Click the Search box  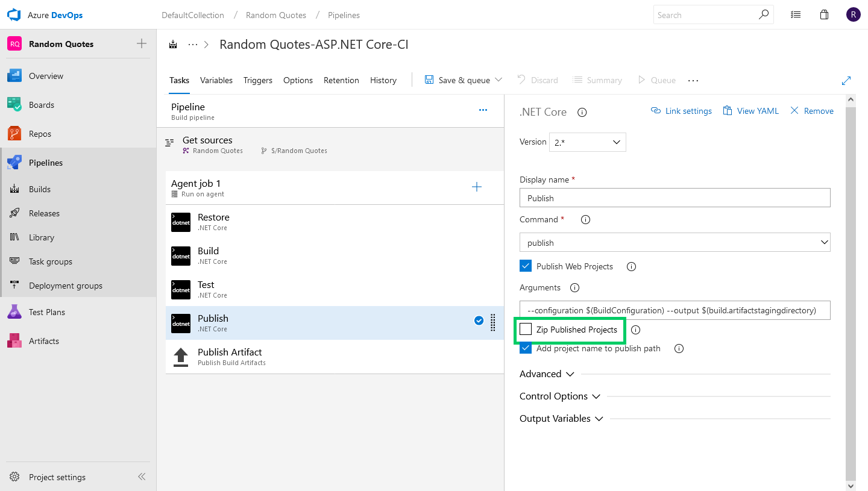click(714, 15)
